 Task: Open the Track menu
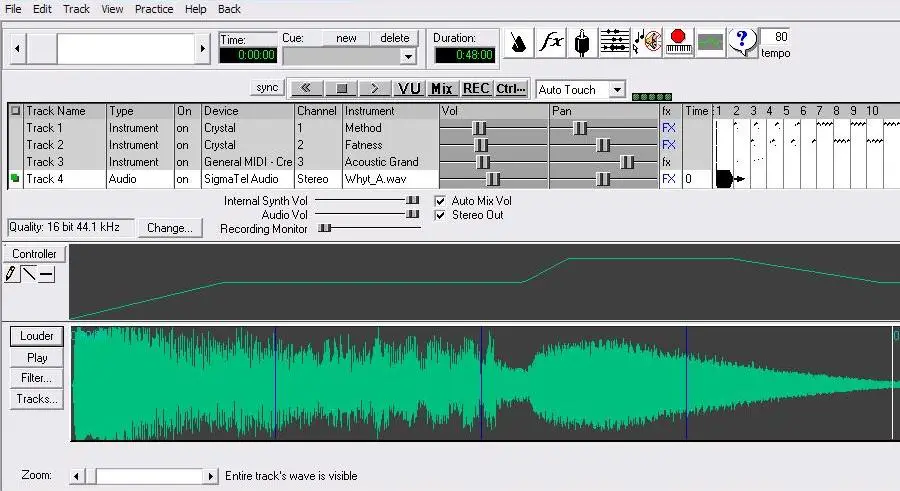pos(76,9)
